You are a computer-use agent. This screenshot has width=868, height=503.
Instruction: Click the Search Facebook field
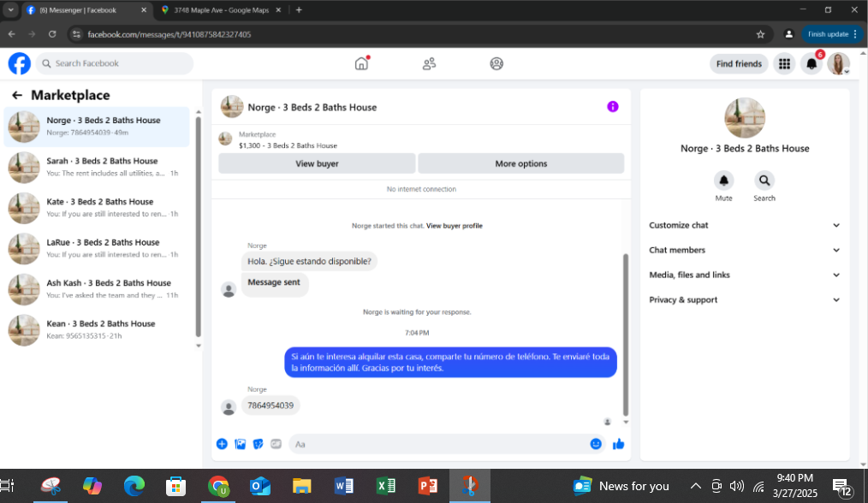point(115,63)
